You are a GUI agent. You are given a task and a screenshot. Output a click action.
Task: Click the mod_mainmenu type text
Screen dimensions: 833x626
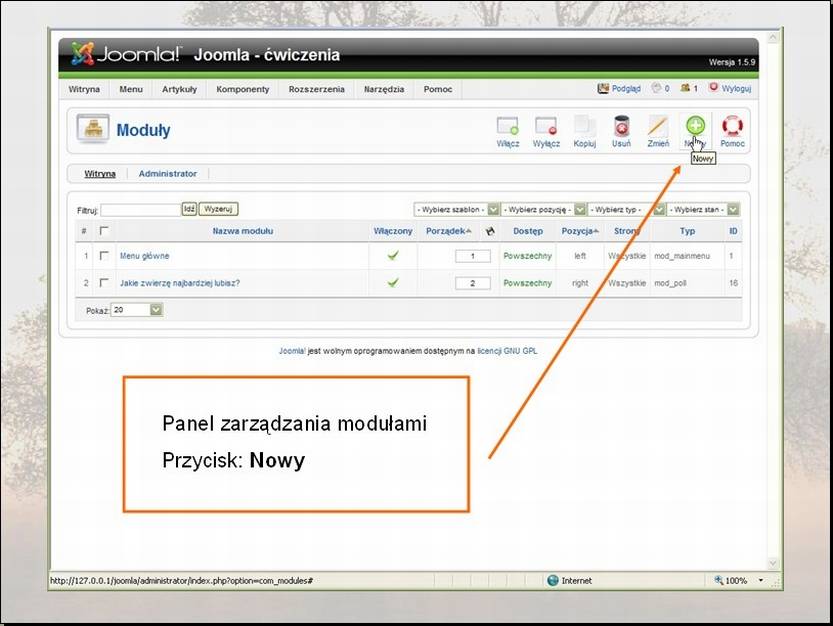682,256
